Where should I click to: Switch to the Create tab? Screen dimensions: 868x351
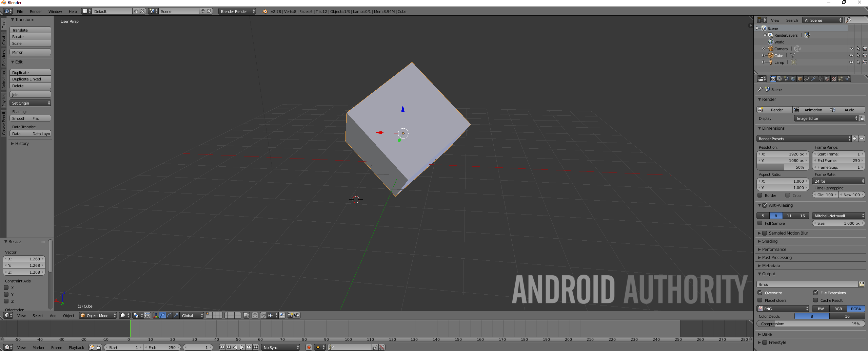click(4, 39)
